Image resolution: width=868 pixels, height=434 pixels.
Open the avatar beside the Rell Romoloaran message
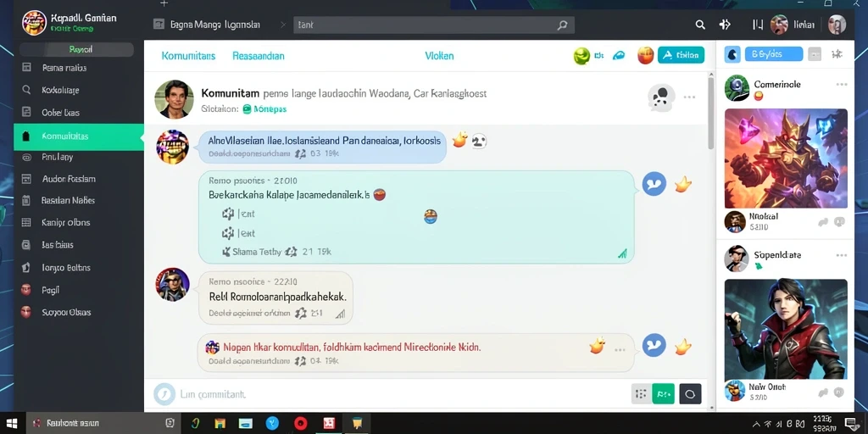point(173,285)
